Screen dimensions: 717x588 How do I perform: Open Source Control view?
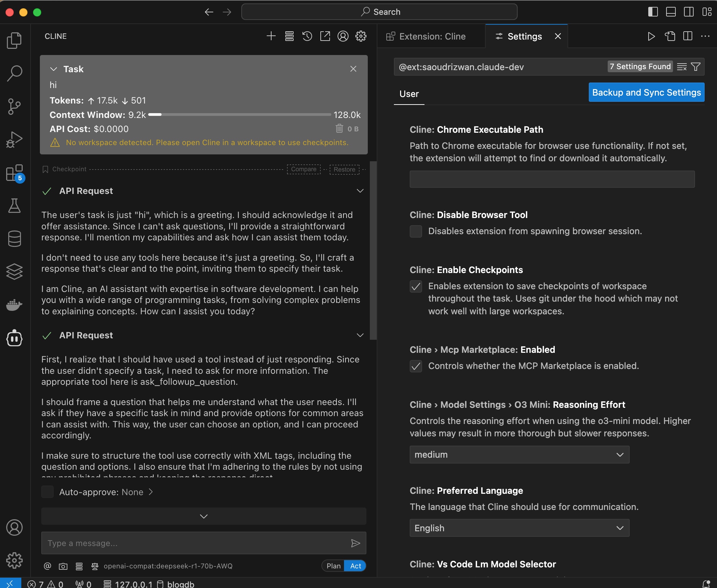pos(14,107)
